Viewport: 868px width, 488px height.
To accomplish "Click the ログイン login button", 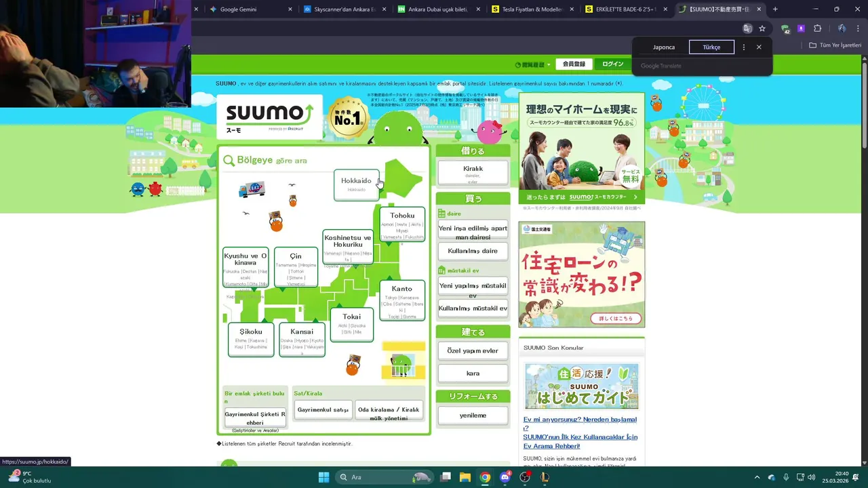I will coord(613,64).
